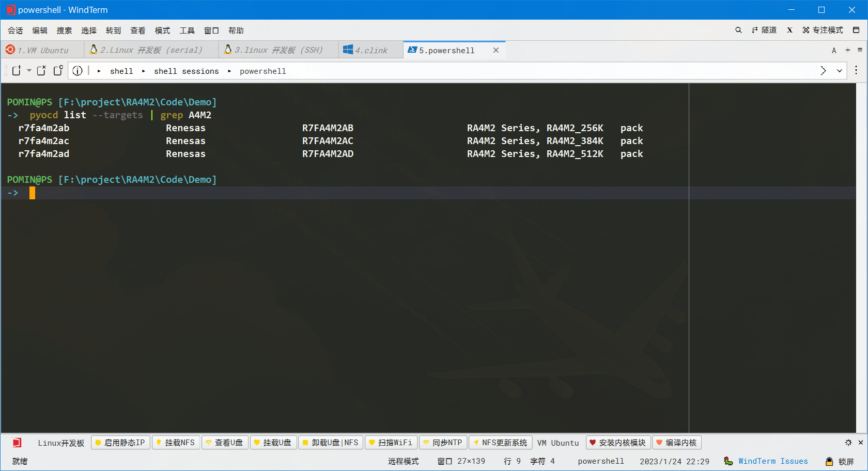The height and width of the screenshot is (471, 868).
Task: Run the NFS更新系统 quick command
Action: click(x=501, y=443)
